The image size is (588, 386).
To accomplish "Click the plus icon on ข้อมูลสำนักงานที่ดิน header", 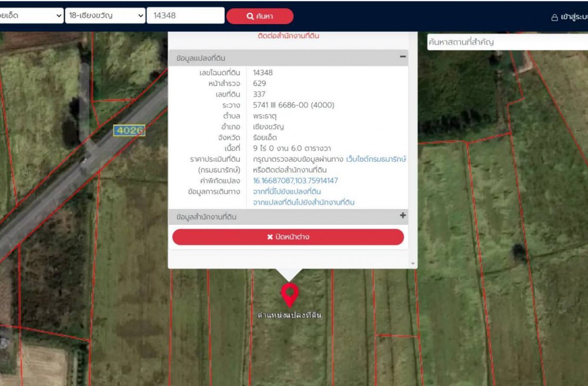I will tap(403, 216).
